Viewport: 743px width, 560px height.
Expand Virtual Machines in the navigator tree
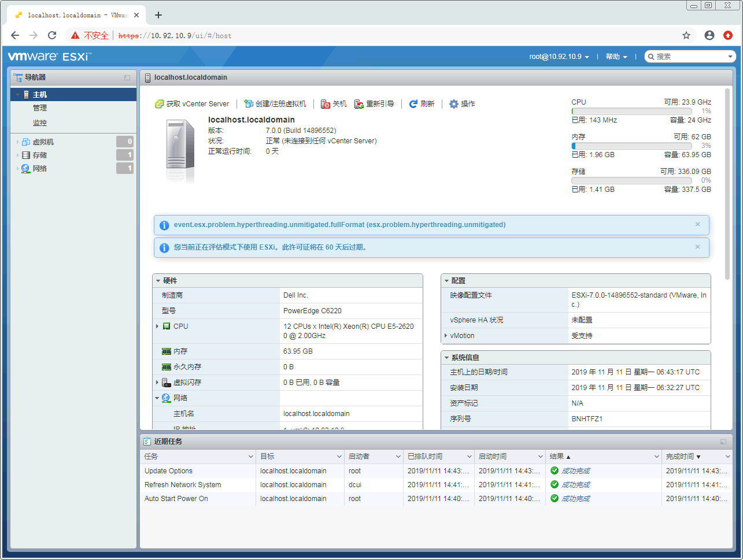(x=18, y=142)
